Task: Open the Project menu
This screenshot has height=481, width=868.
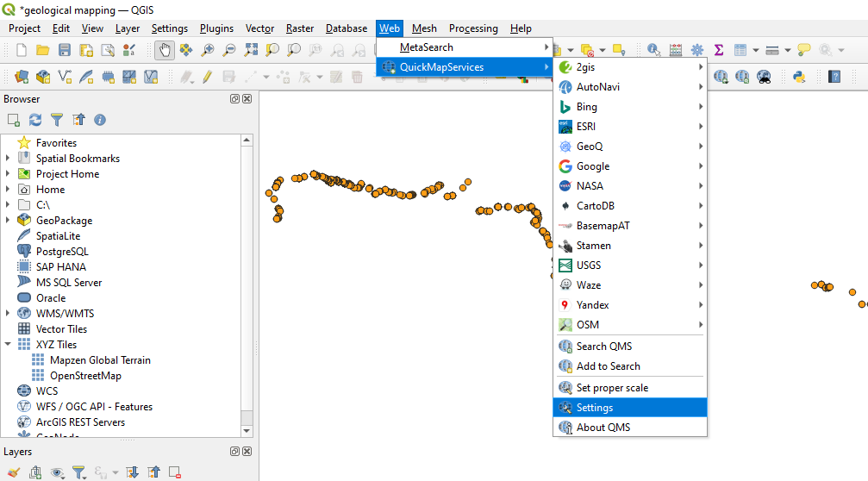Action: pos(24,28)
